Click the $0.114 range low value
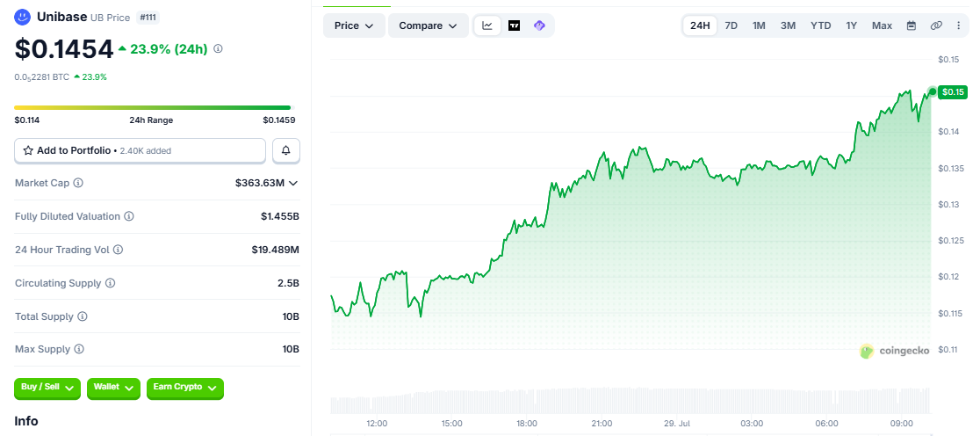This screenshot has height=436, width=980. coord(27,120)
